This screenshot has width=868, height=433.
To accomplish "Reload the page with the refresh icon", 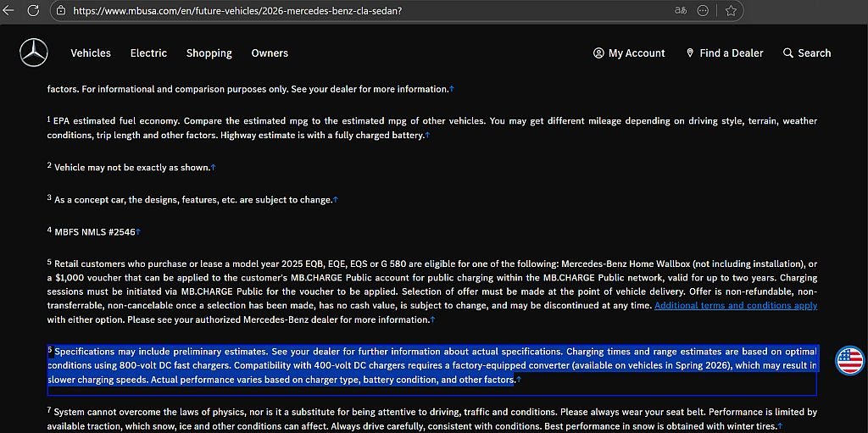I will click(33, 11).
